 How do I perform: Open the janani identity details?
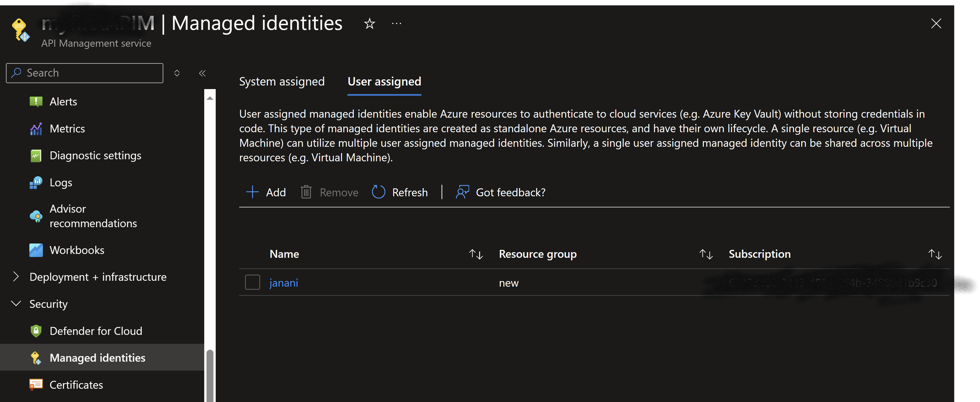(284, 282)
